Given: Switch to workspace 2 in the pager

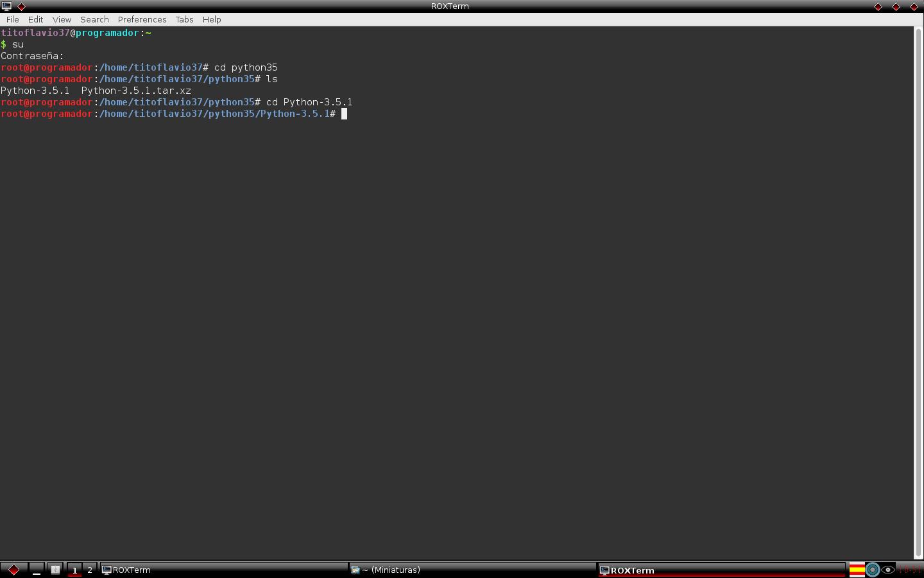Looking at the screenshot, I should pyautogui.click(x=89, y=570).
